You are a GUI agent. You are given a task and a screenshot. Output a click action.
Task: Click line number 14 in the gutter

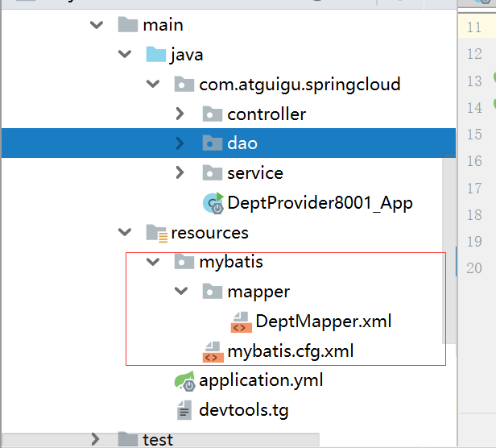click(x=473, y=107)
